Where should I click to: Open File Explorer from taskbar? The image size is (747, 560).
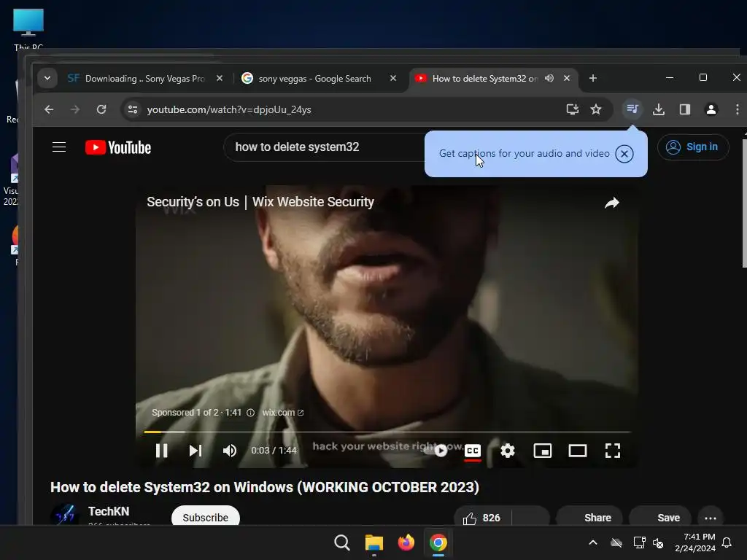(x=374, y=542)
